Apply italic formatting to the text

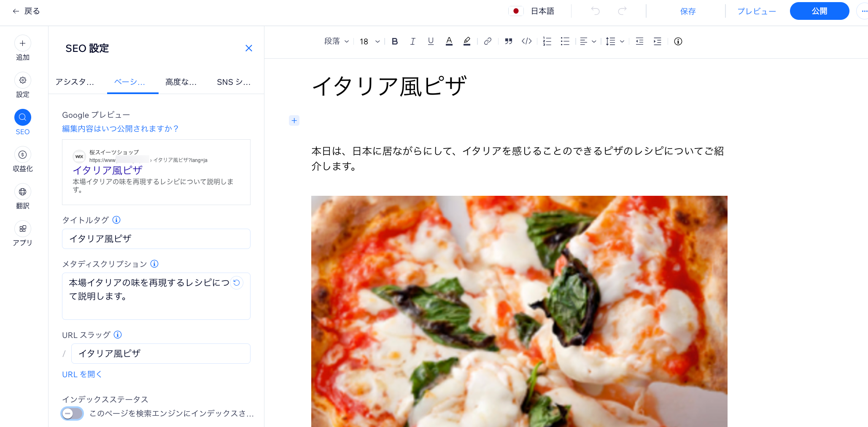point(412,41)
